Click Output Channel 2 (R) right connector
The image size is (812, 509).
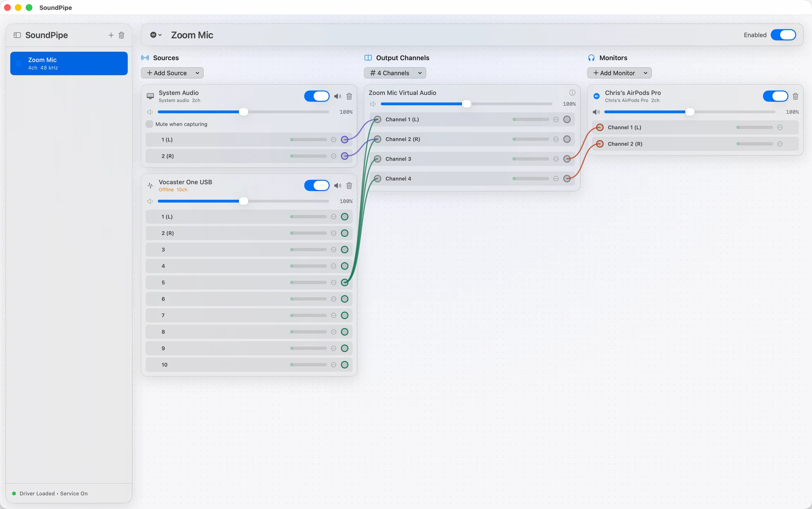click(567, 139)
